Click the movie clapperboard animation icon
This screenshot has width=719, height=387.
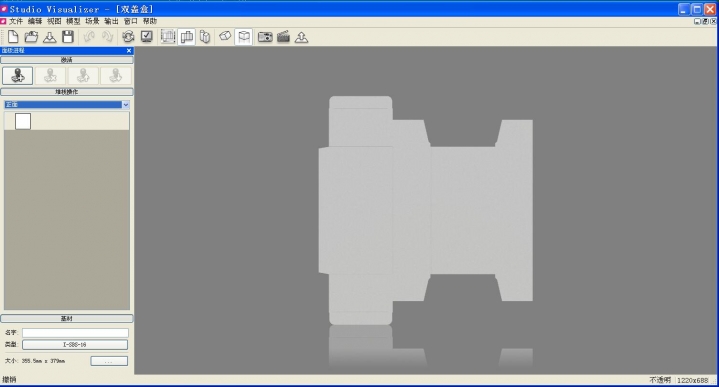[x=283, y=37]
